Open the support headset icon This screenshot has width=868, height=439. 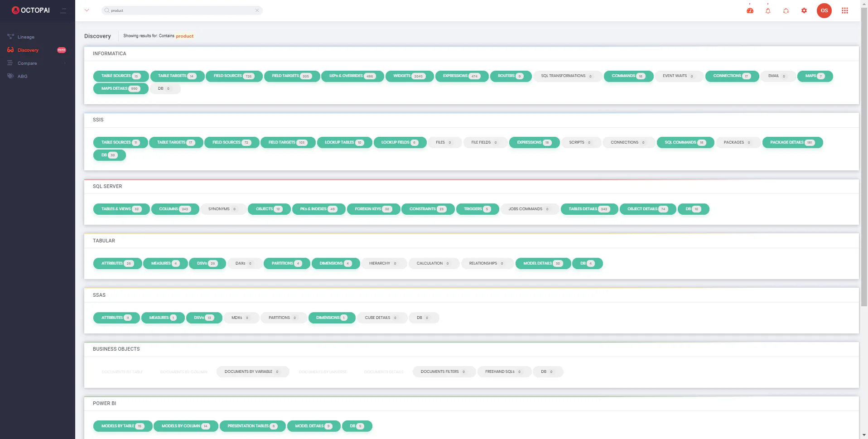click(786, 10)
